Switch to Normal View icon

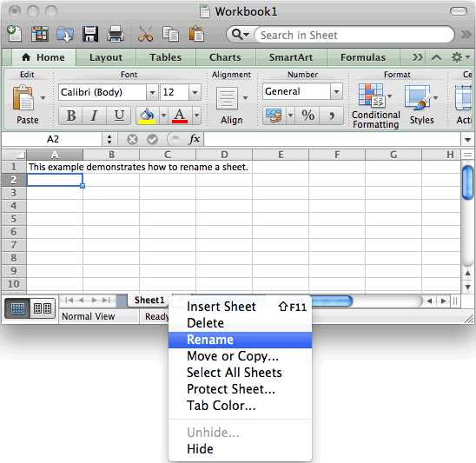[17, 308]
